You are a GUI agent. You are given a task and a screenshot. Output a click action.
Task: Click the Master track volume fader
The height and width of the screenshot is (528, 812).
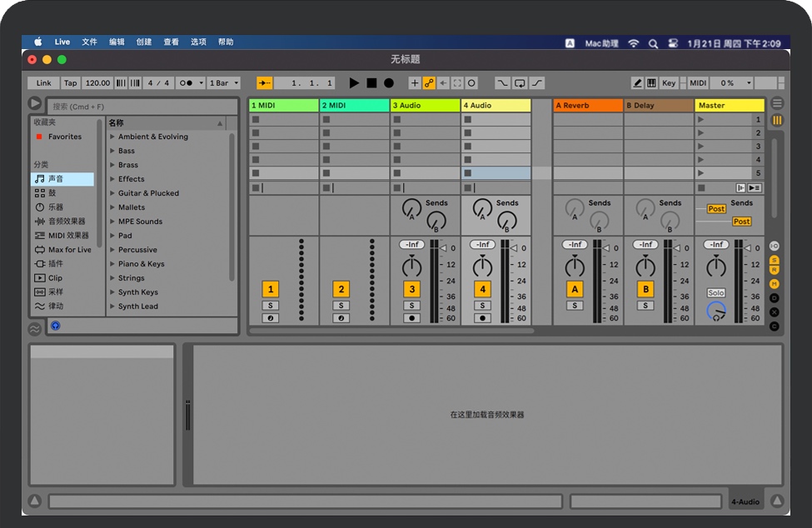(716, 265)
